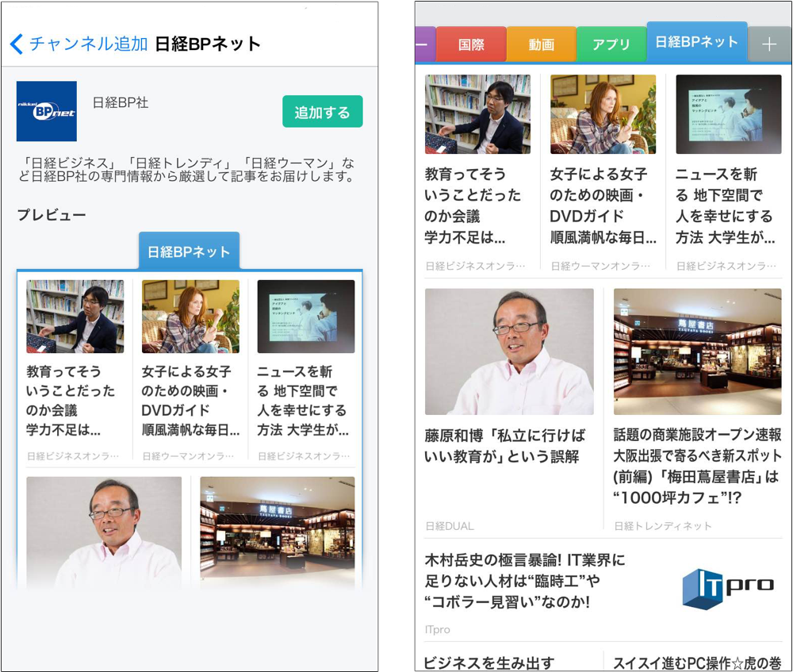Image resolution: width=793 pixels, height=672 pixels.
Task: Open right-screen headline 女子による女子のための映画
Action: pos(603,205)
